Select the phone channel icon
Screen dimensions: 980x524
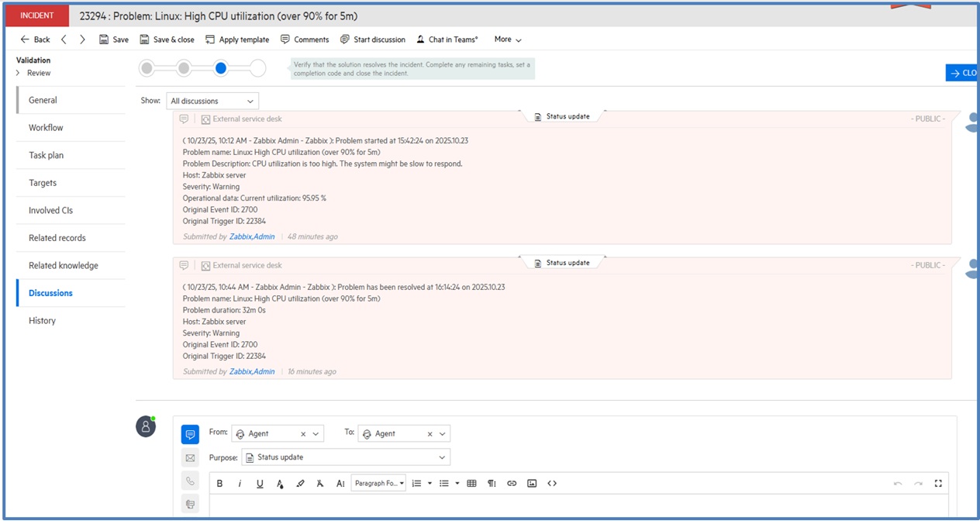click(190, 481)
